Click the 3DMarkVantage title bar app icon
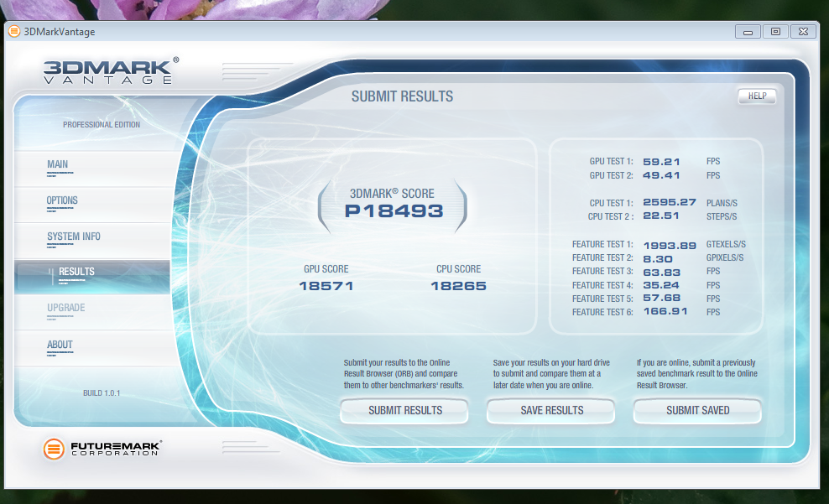Viewport: 829px width, 504px height. coord(14,32)
